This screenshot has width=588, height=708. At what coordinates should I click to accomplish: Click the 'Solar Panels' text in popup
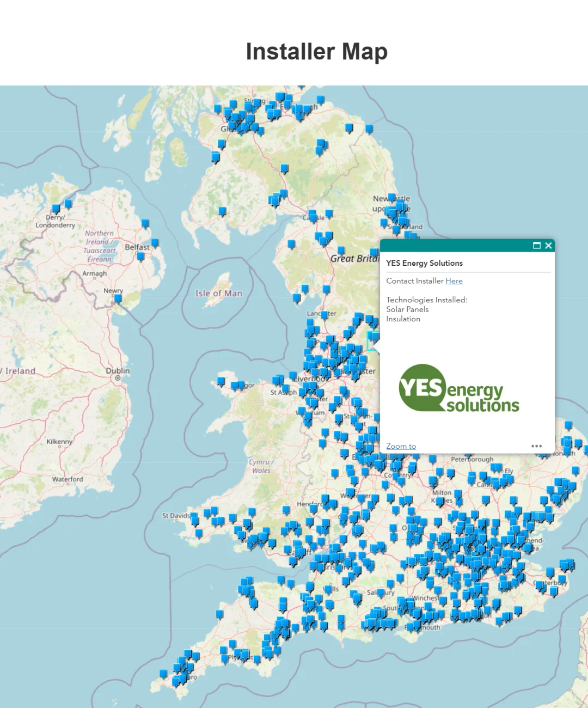pos(407,309)
